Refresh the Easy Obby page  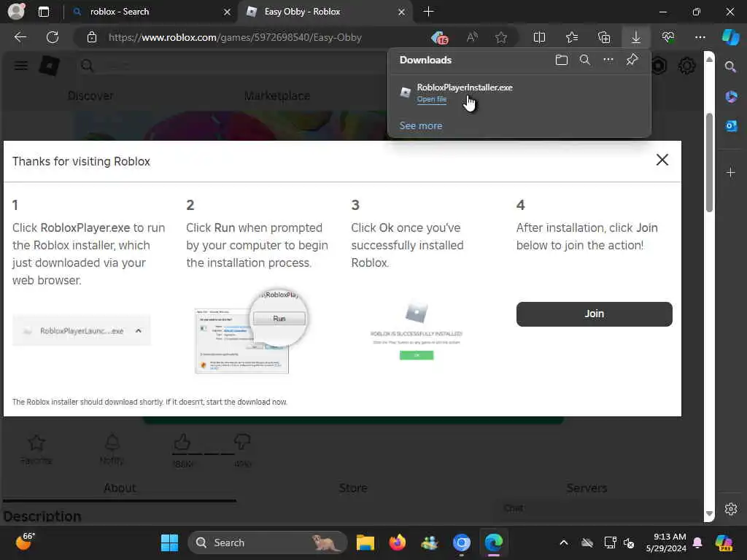tap(53, 37)
